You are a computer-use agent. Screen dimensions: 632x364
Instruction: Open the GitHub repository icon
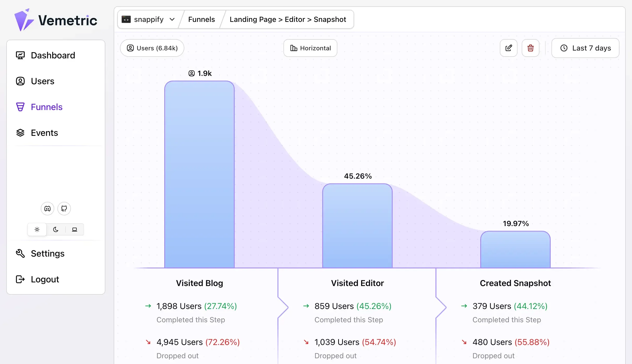64,209
